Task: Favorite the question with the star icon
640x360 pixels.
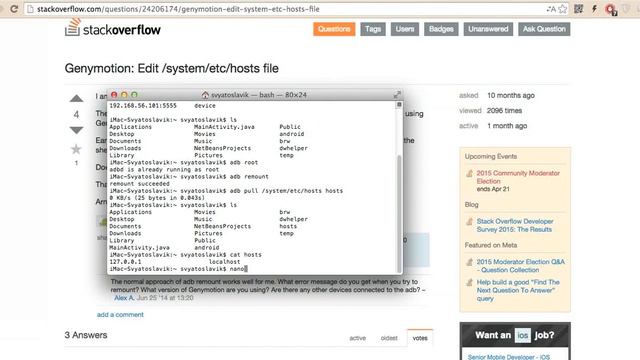Action: 76,149
